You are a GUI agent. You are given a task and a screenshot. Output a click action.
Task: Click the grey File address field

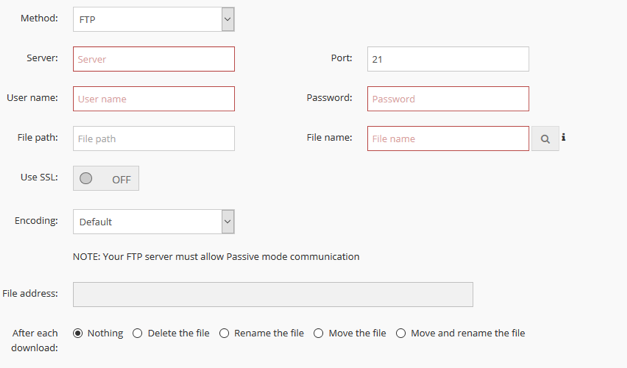(273, 294)
